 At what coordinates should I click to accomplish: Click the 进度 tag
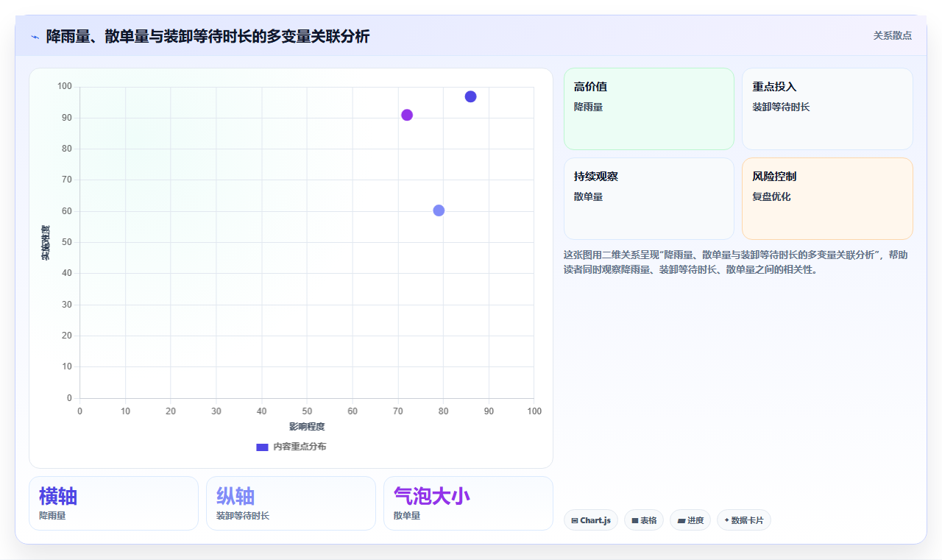(x=690, y=520)
